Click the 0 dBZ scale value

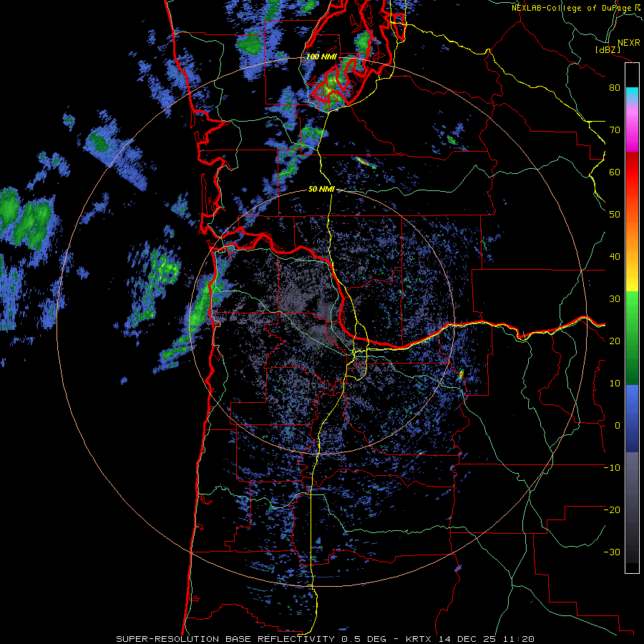[x=618, y=426]
